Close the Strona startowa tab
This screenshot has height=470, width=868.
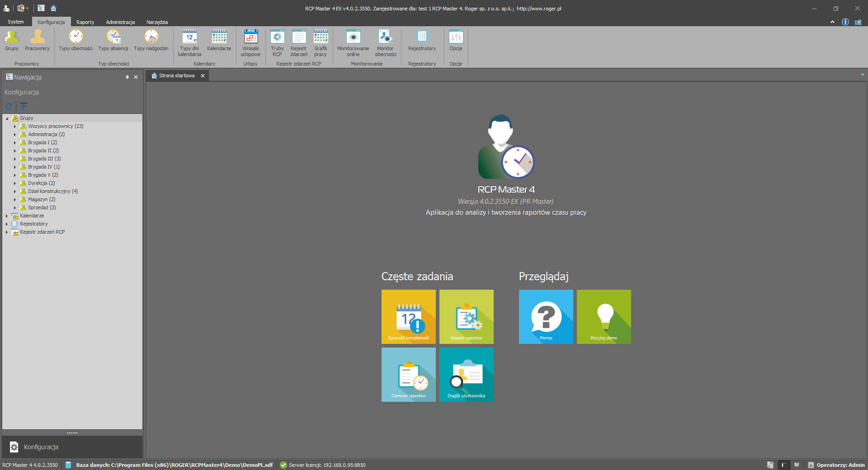[203, 76]
